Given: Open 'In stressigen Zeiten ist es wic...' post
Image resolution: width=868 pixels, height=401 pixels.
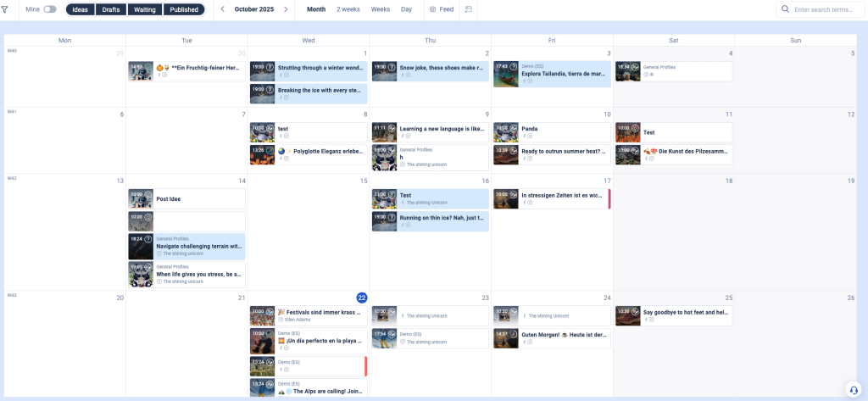Looking at the screenshot, I should [552, 199].
